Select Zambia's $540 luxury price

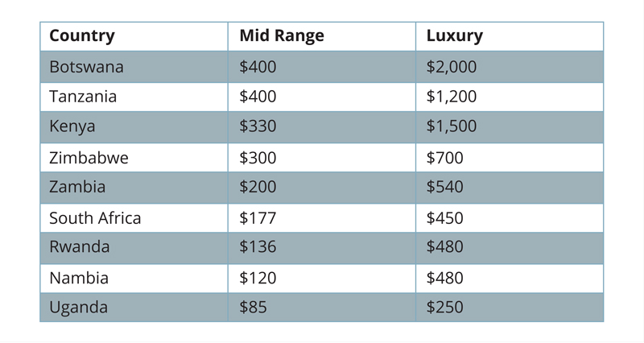(x=445, y=188)
